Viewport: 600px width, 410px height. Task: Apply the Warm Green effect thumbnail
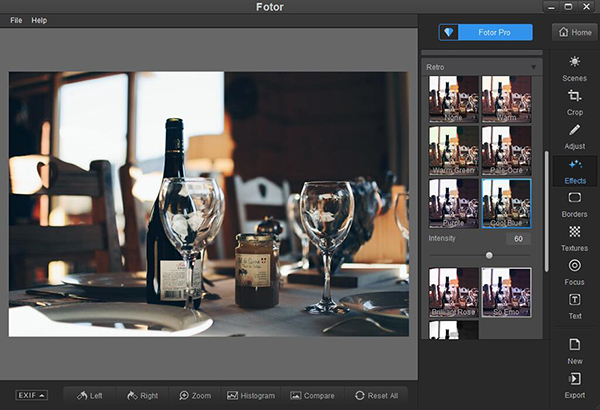[453, 149]
